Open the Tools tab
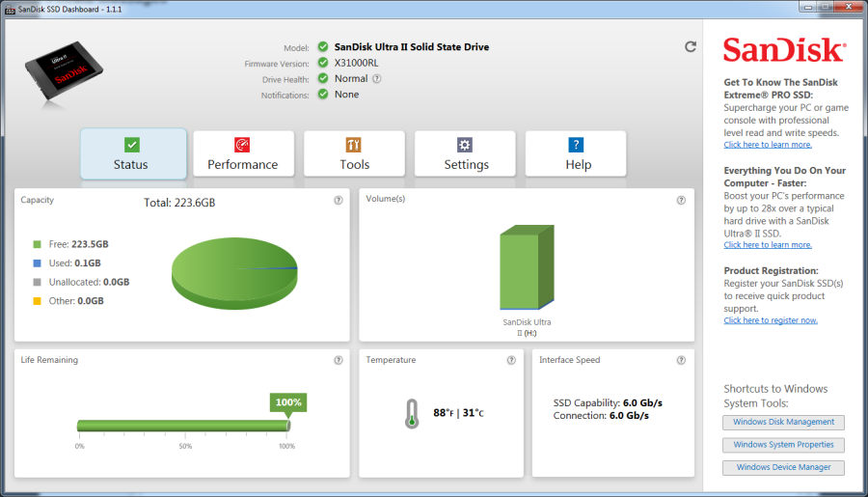The width and height of the screenshot is (868, 497). (354, 154)
